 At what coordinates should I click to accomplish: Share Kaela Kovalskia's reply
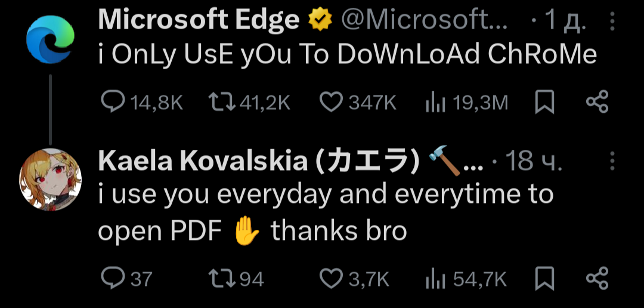click(x=597, y=278)
